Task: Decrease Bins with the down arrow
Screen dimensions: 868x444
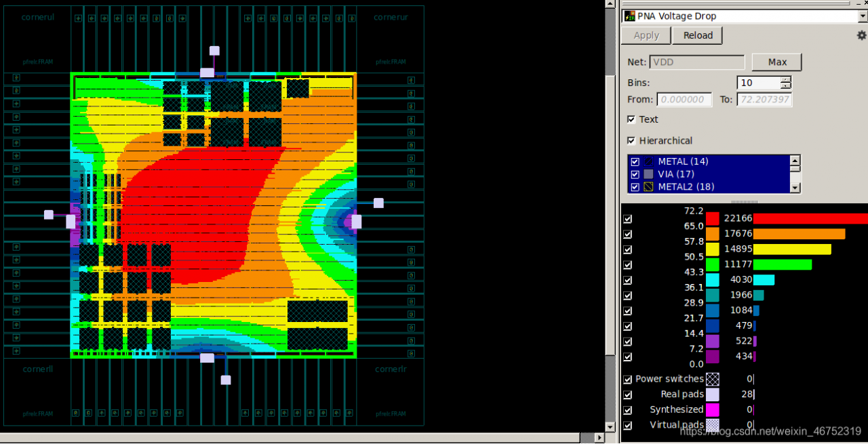Action: (x=785, y=86)
